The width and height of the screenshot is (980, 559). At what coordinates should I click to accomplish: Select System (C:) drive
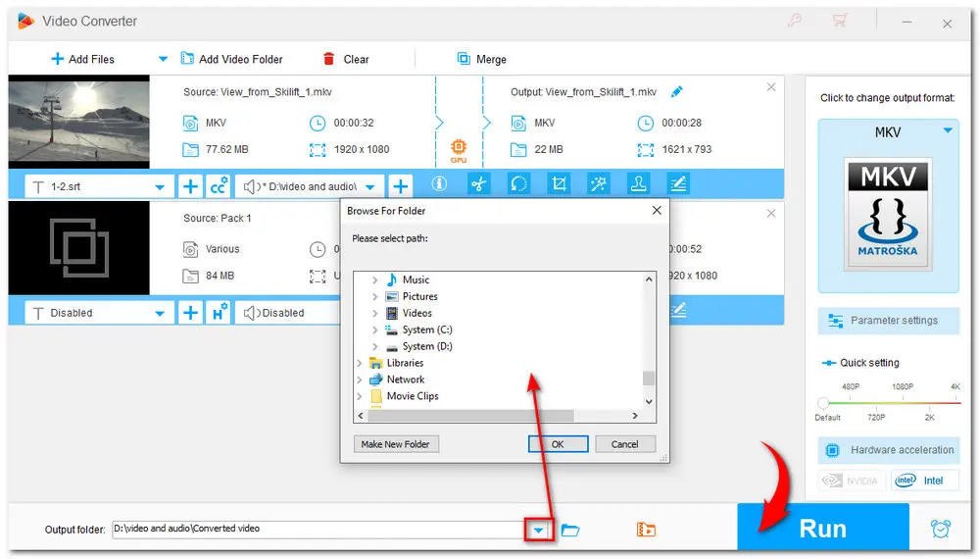(x=427, y=330)
